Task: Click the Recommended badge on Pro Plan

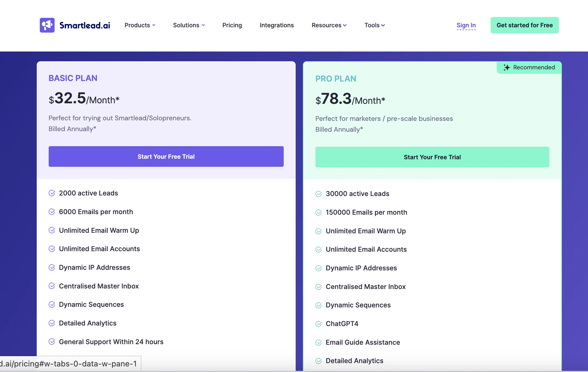Action: point(528,67)
